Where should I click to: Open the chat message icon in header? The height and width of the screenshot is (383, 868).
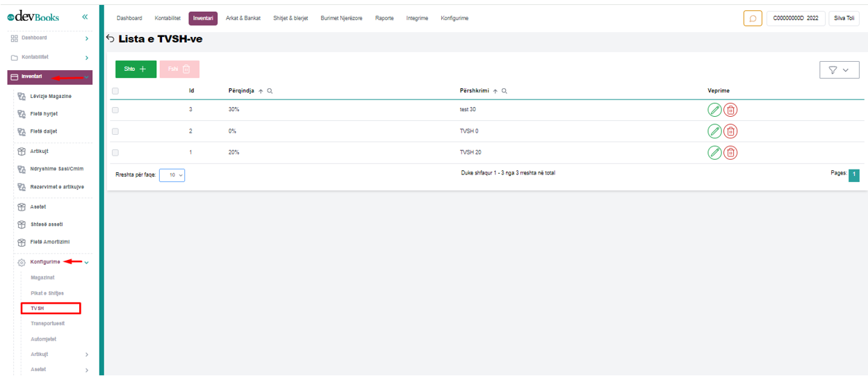(x=753, y=18)
